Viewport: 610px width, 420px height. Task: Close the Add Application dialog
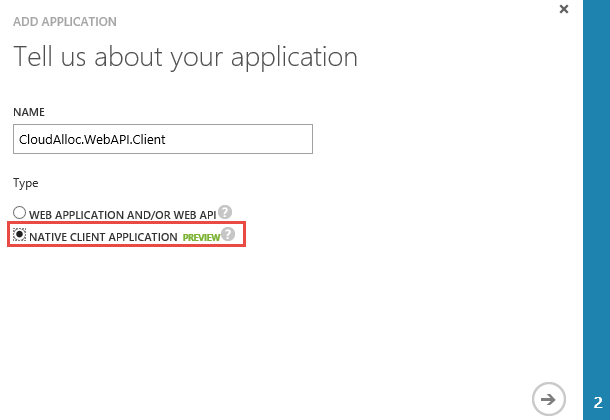point(564,9)
